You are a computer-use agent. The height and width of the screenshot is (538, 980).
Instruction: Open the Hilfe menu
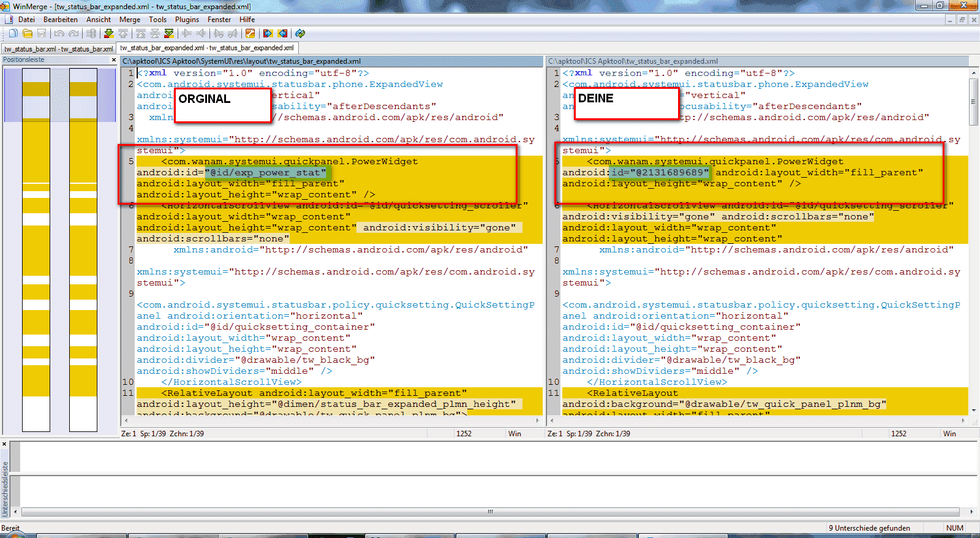pyautogui.click(x=247, y=20)
